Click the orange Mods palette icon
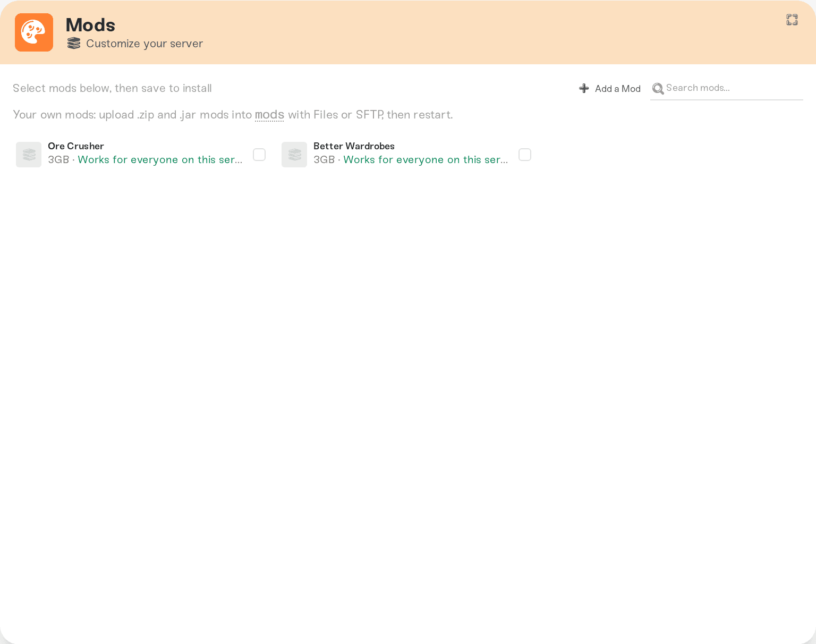 [x=34, y=32]
